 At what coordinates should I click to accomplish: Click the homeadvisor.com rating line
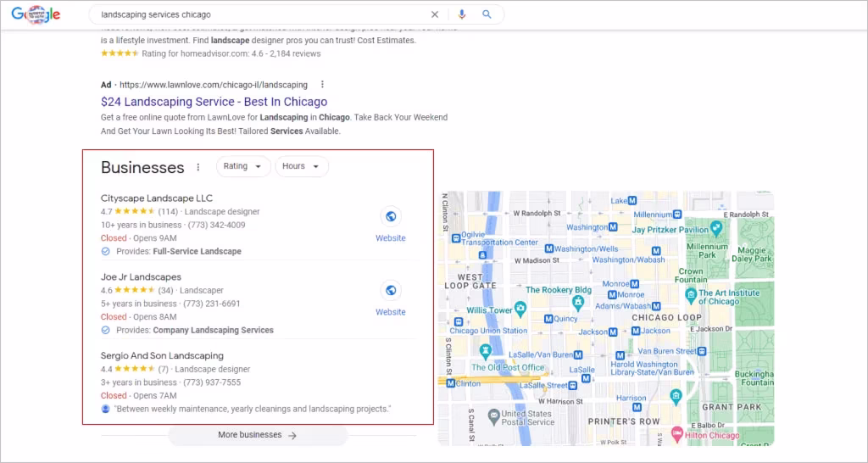(211, 53)
